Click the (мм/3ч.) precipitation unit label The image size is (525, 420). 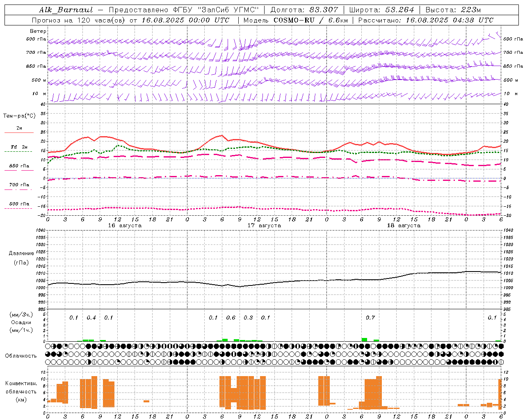click(x=21, y=315)
